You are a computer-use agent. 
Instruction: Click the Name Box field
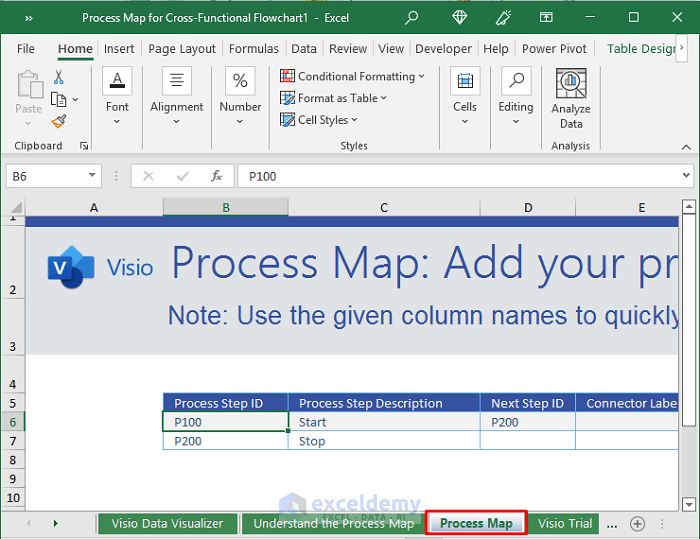click(x=54, y=176)
